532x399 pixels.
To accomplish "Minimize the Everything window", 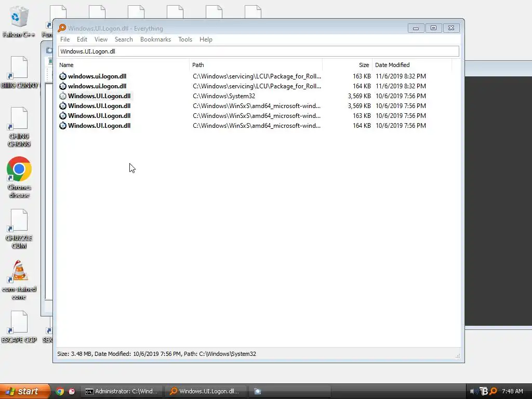I will click(416, 28).
